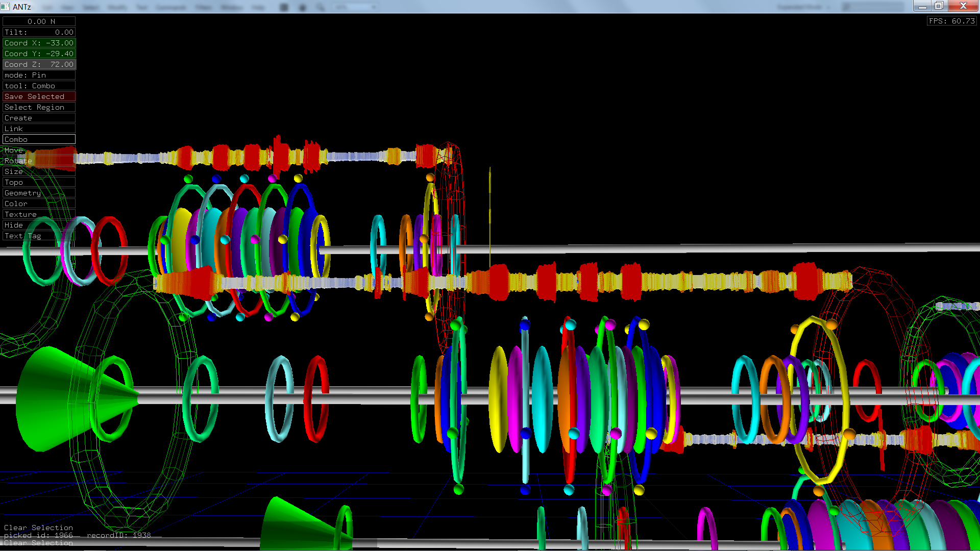Open the Geometry tool option
The width and height of the screenshot is (980, 551).
pos(39,193)
